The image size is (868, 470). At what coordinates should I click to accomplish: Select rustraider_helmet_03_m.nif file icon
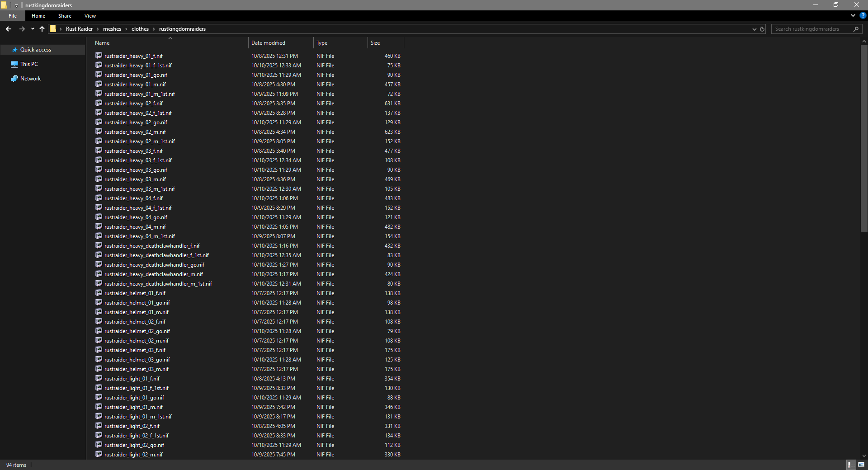(99, 369)
